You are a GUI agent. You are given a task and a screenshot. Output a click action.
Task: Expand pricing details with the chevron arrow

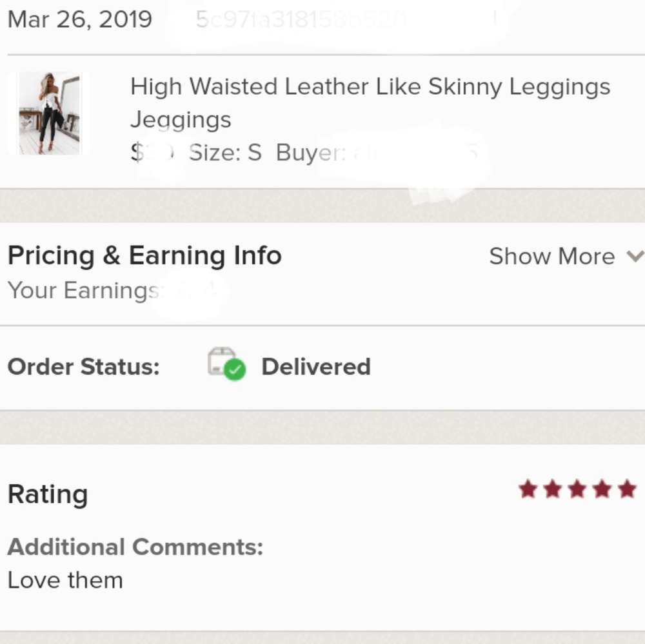point(635,257)
